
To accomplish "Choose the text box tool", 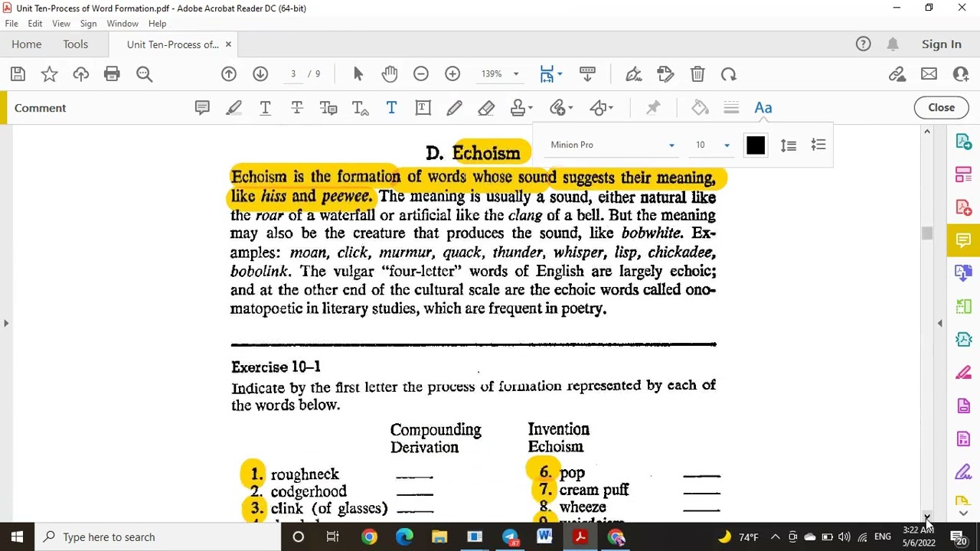I will (x=423, y=108).
